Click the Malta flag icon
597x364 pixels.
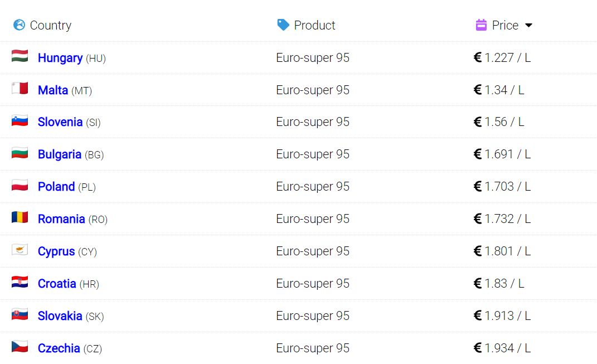point(20,88)
